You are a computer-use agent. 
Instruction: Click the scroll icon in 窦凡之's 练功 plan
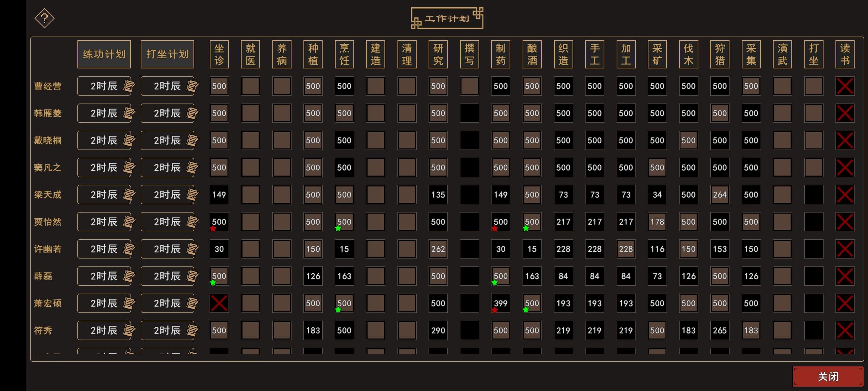click(129, 168)
